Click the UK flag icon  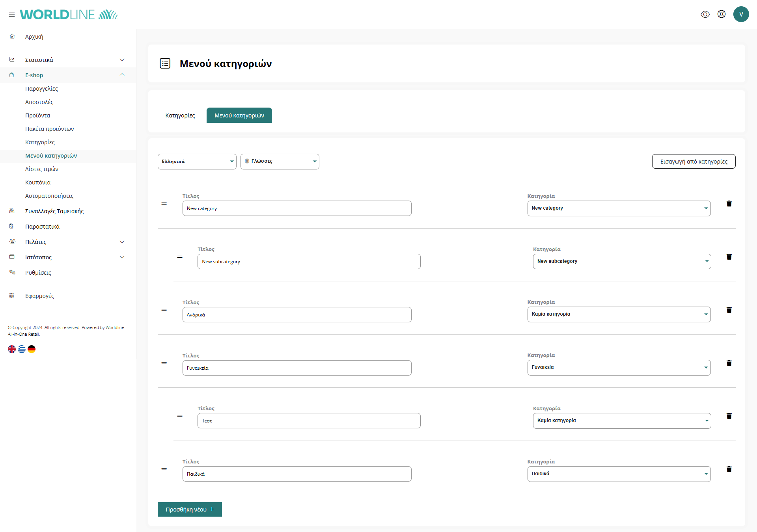pyautogui.click(x=12, y=349)
